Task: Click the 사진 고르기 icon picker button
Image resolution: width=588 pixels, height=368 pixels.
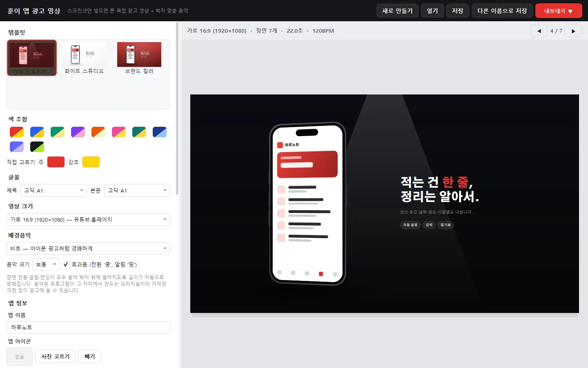Action: 56,356
